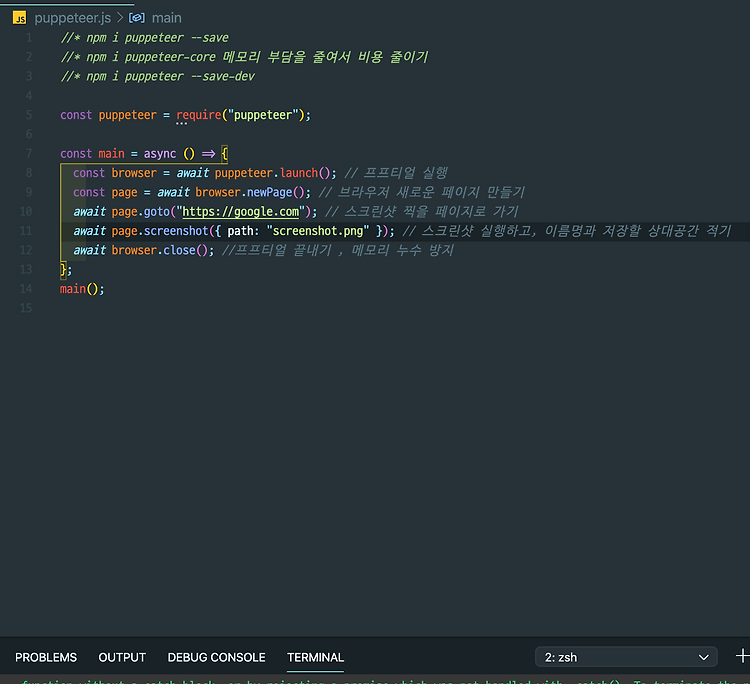The image size is (750, 684).
Task: Place cursor on the main() call line
Action: (x=82, y=289)
